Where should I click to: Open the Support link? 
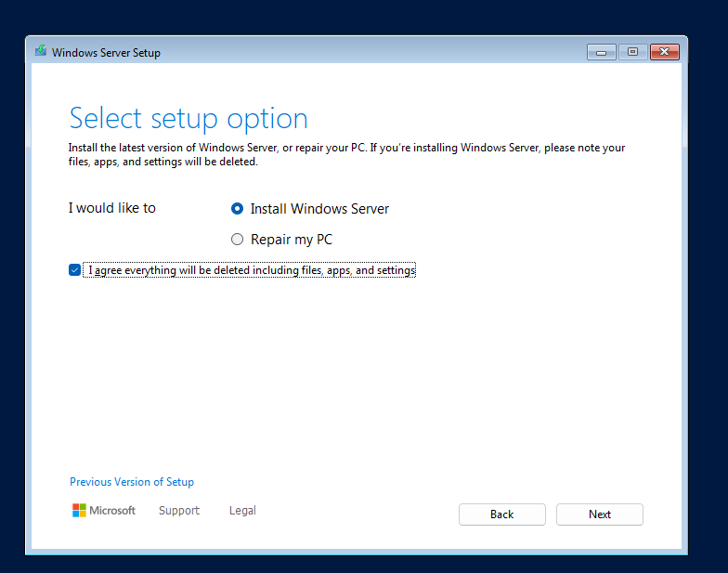179,511
